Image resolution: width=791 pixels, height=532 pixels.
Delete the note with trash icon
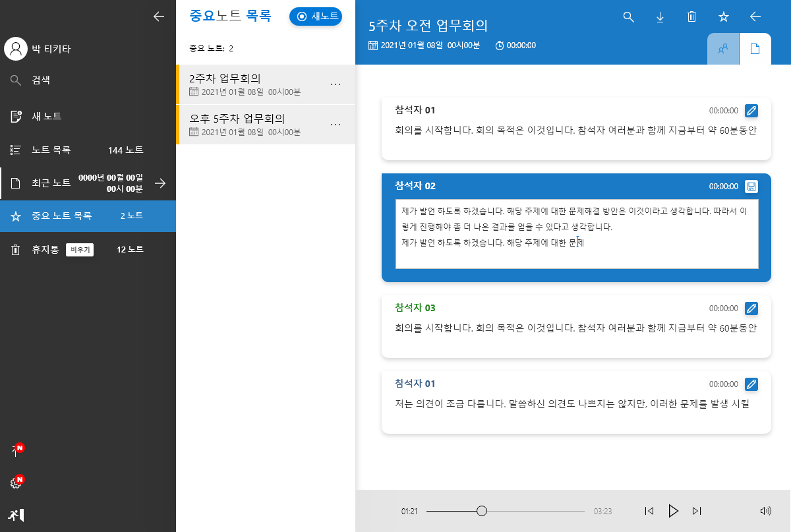pos(691,17)
